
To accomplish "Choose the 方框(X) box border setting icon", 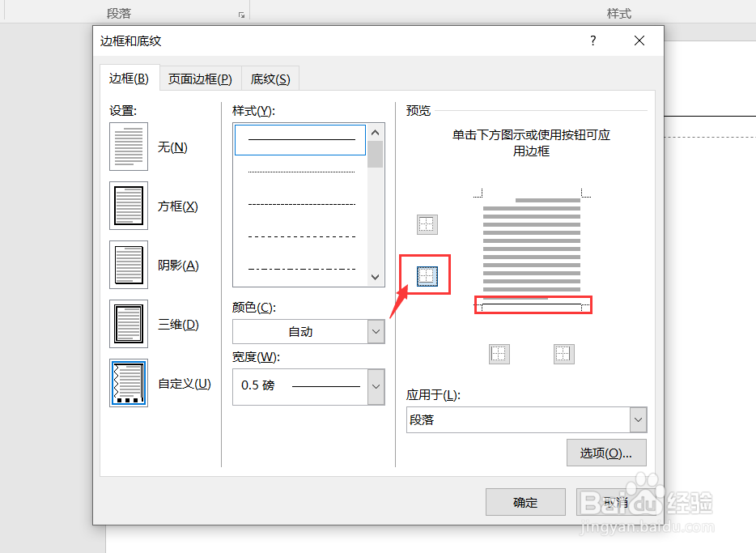I will pos(128,206).
